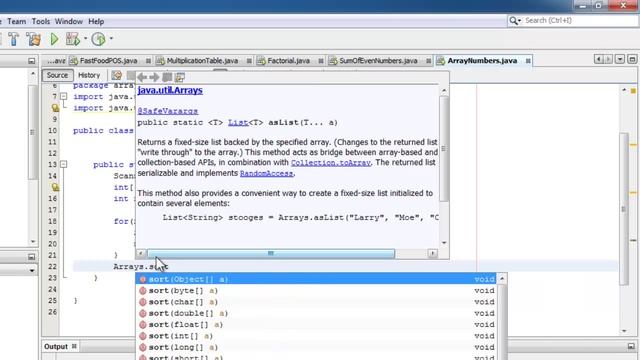
Task: Close the Factorial.java tab
Action: (x=321, y=61)
